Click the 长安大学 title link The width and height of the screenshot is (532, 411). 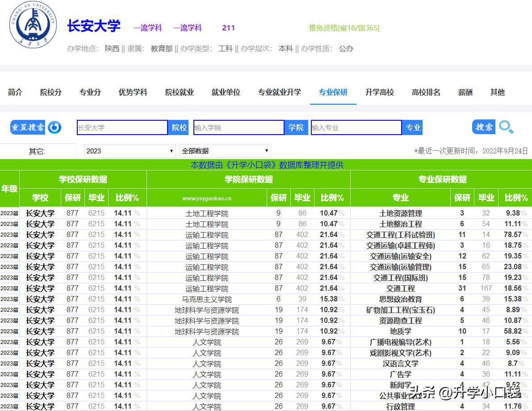(94, 26)
